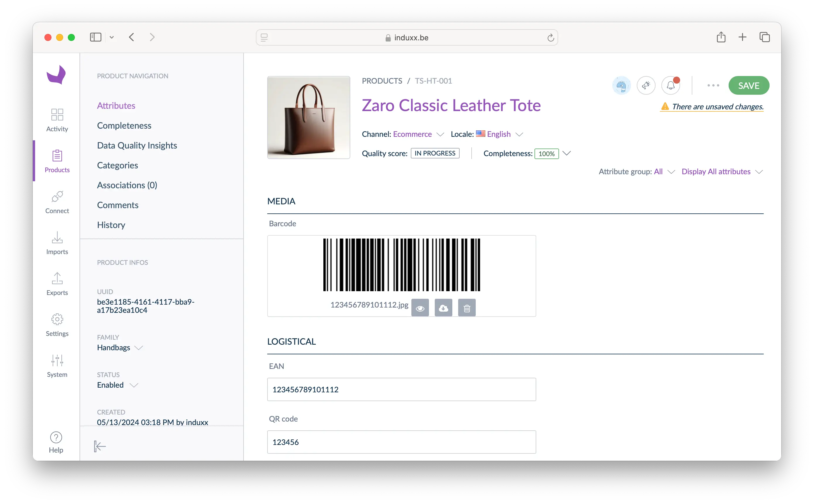Click the PRODUCTS breadcrumb link
Screen dimensions: 814x504
click(x=382, y=81)
